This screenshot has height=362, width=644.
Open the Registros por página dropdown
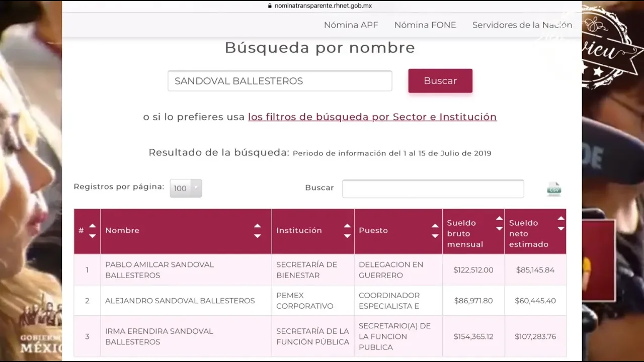coord(186,188)
